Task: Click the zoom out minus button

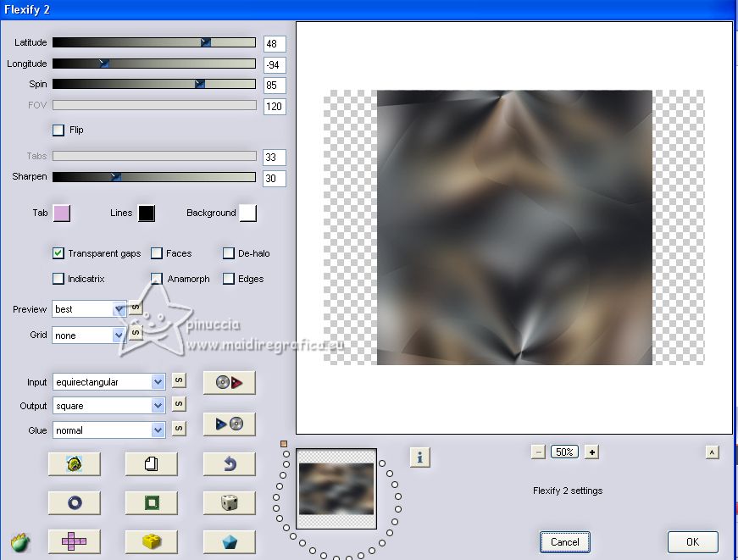Action: pyautogui.click(x=538, y=452)
